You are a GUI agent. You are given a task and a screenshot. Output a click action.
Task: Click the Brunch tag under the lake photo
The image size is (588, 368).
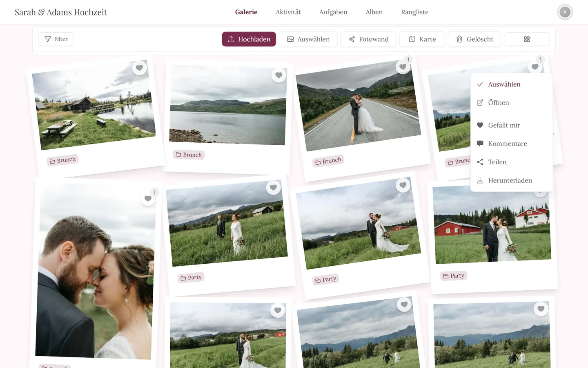189,155
